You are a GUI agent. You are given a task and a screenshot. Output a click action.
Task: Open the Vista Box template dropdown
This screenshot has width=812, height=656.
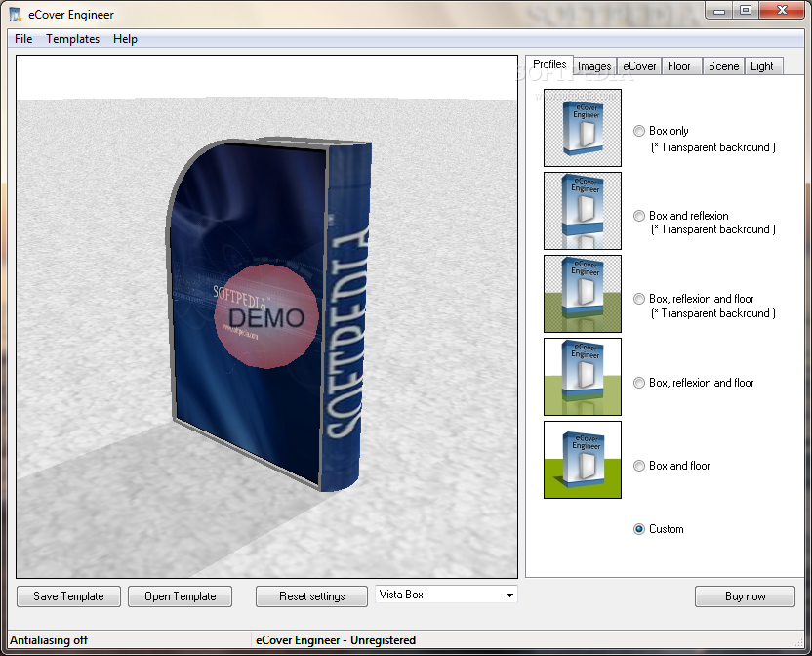tap(446, 594)
